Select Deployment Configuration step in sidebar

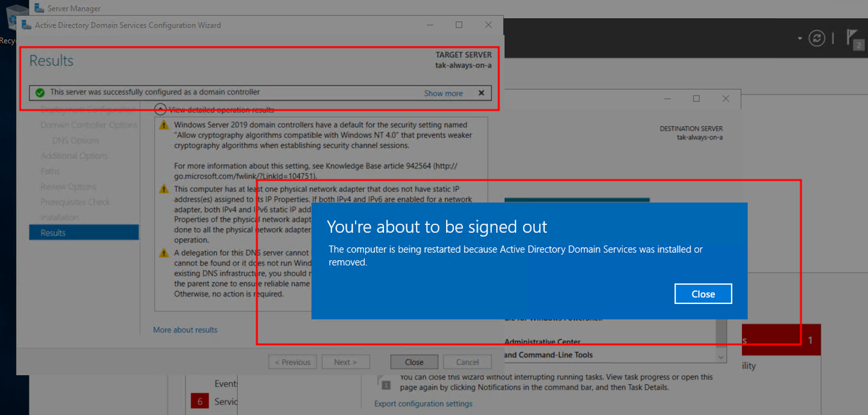pyautogui.click(x=87, y=110)
